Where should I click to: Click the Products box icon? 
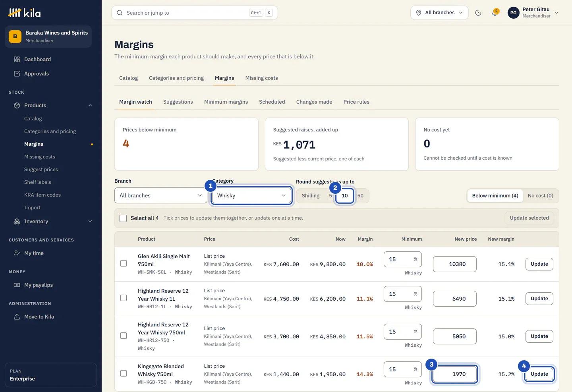tap(17, 105)
